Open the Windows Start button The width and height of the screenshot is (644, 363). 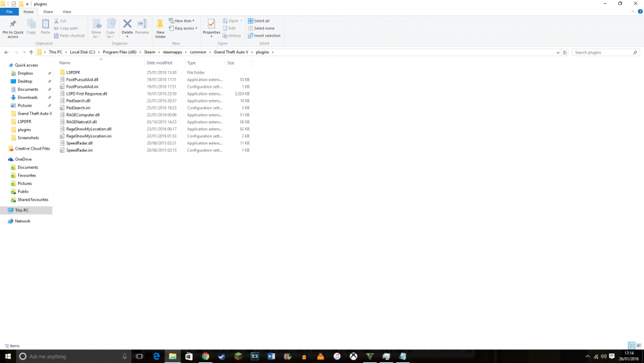pyautogui.click(x=8, y=357)
